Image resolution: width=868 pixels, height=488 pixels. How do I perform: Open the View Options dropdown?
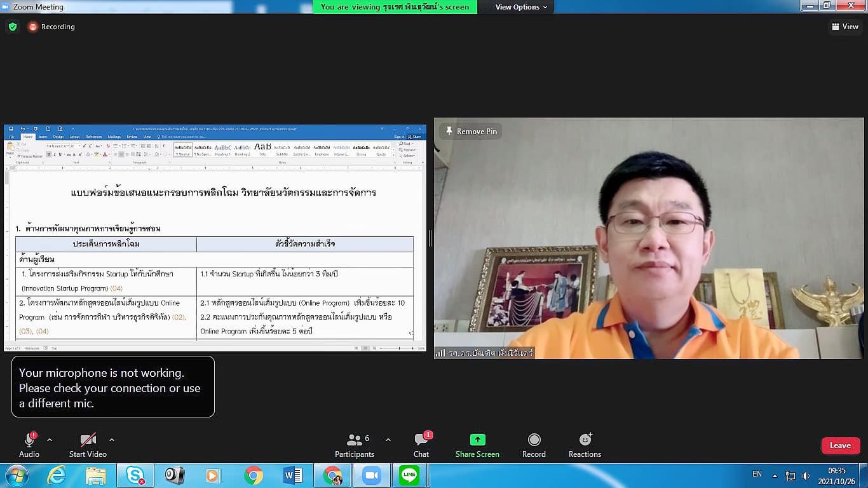pos(521,7)
